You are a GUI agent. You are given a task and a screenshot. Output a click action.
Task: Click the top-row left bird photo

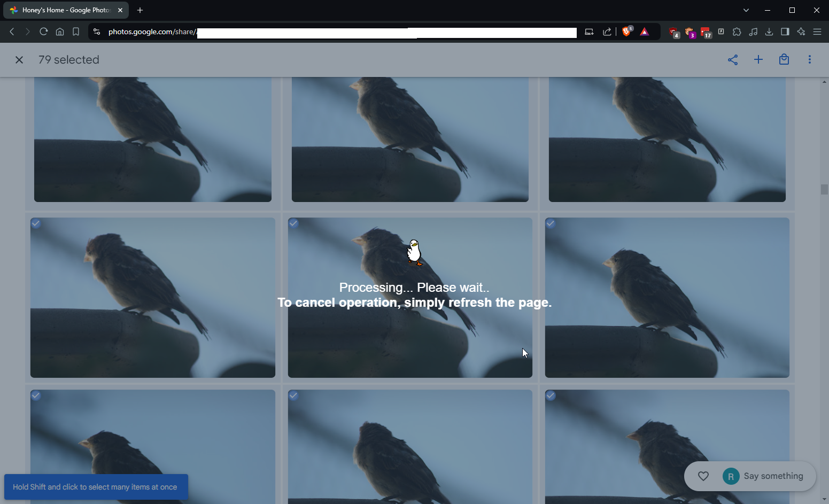pos(153,139)
